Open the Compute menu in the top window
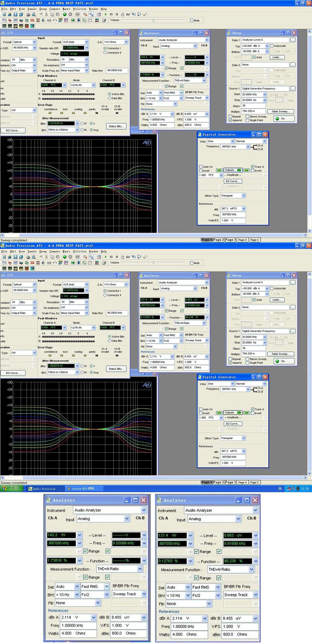The height and width of the screenshot is (644, 312). pos(54,9)
